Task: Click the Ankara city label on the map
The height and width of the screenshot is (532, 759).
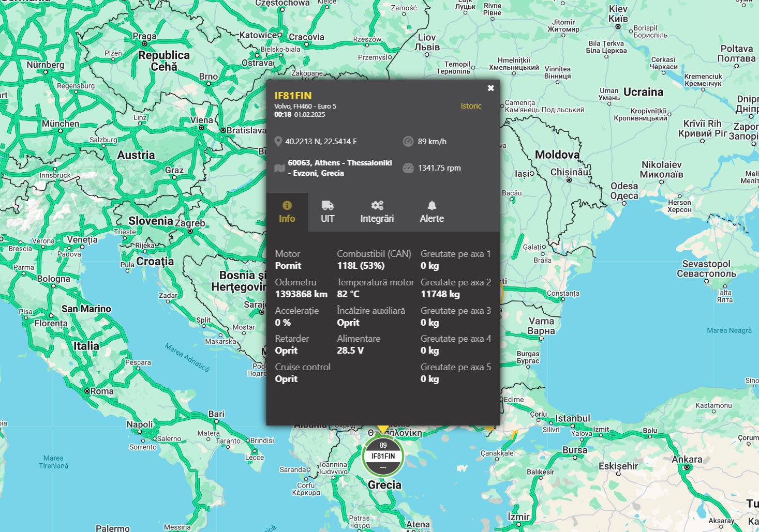Action: (687, 459)
